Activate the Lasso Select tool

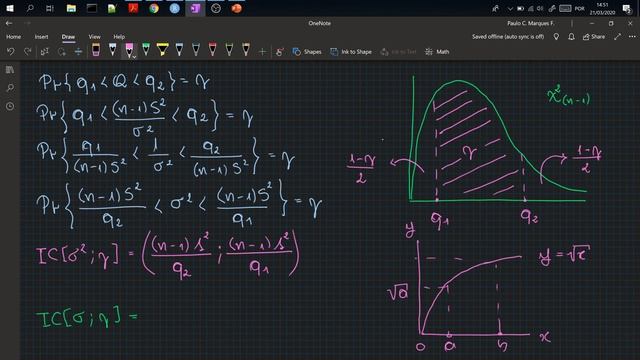click(x=62, y=51)
